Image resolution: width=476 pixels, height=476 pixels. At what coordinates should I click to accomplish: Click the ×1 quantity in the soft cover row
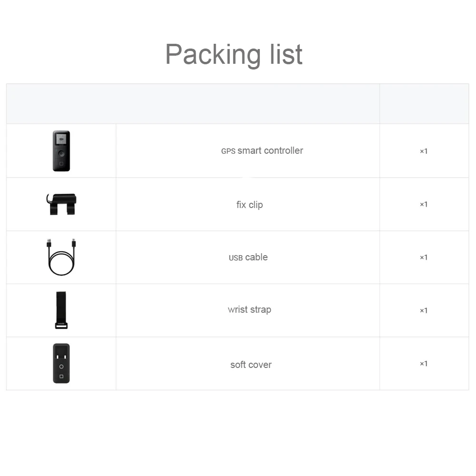pyautogui.click(x=424, y=364)
